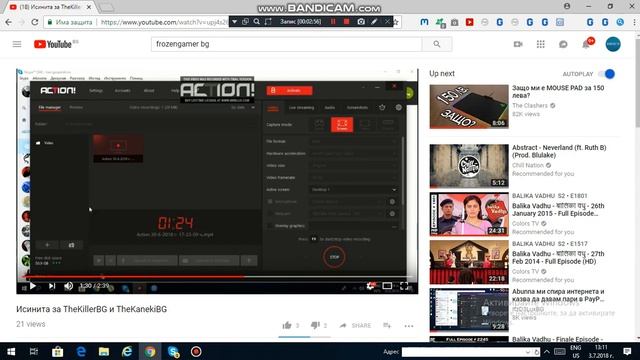640x360 pixels.
Task: Open Bandicam recorder from the taskbar
Action: click(196, 351)
